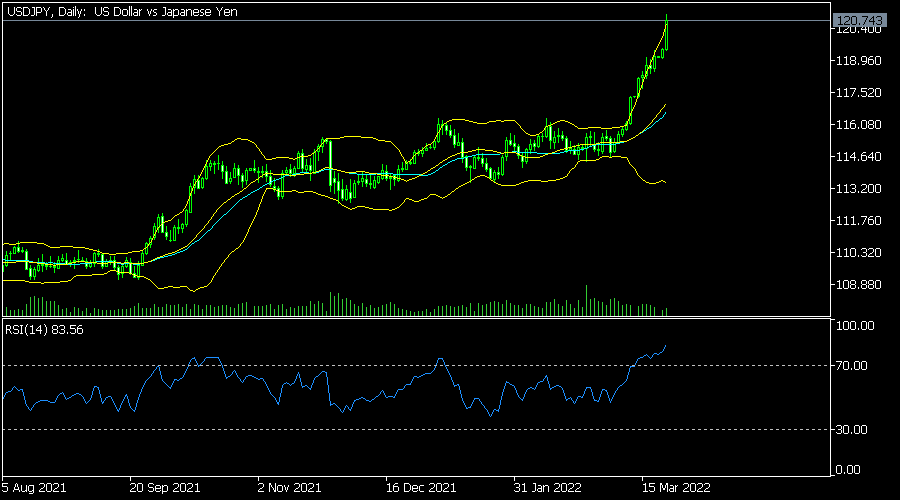This screenshot has width=900, height=500.
Task: Click the 116.080 price axis label
Action: [859, 125]
